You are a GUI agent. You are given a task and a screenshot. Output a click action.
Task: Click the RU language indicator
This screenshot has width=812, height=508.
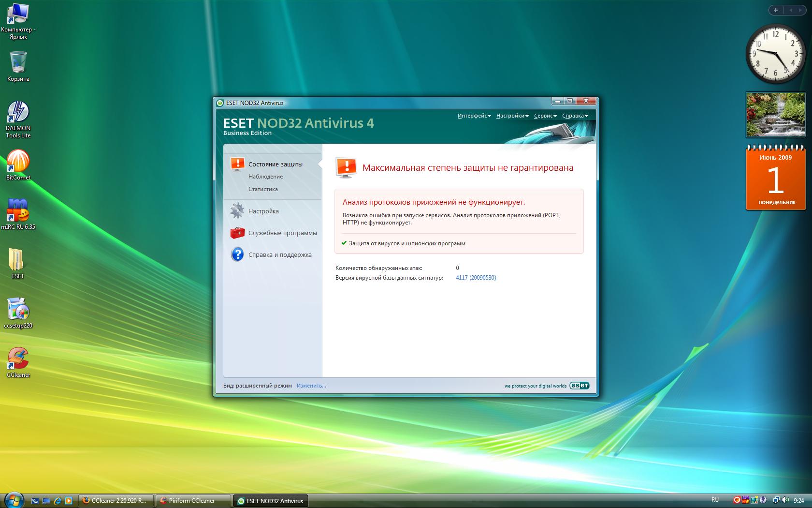(715, 500)
